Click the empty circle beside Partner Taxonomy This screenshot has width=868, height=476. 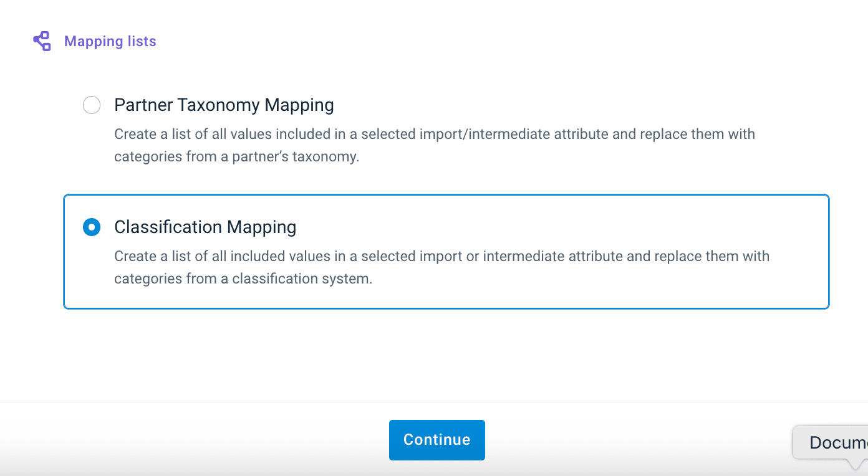tap(92, 105)
